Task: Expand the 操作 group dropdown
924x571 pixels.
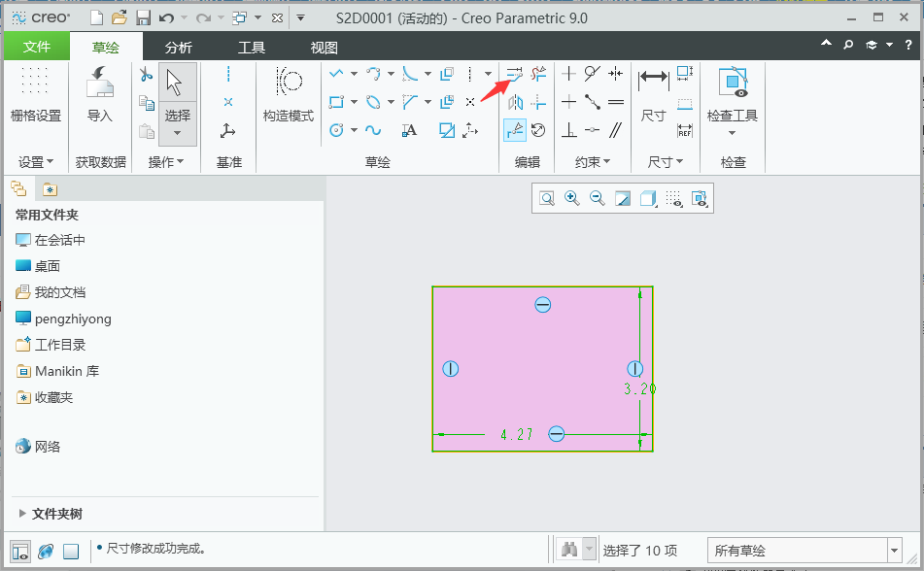Action: pyautogui.click(x=166, y=162)
